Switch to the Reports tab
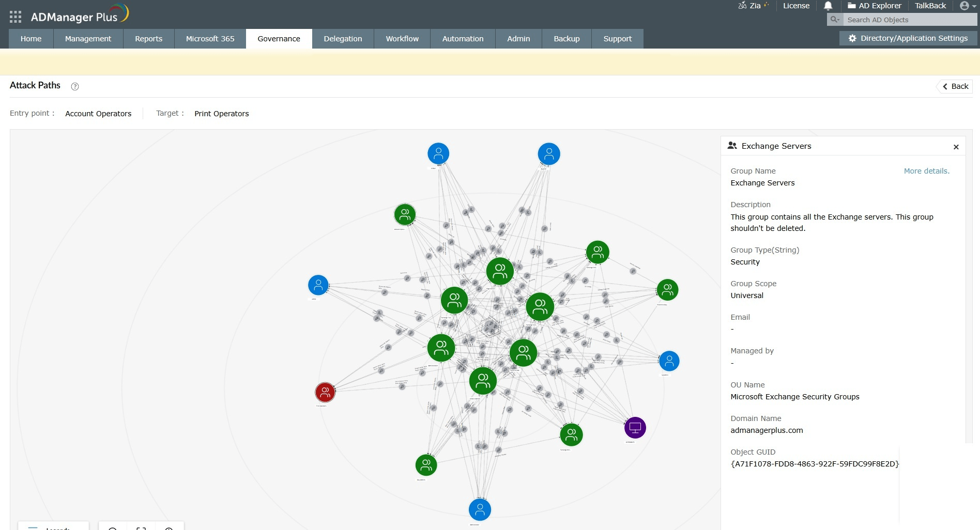This screenshot has width=980, height=530. point(148,38)
